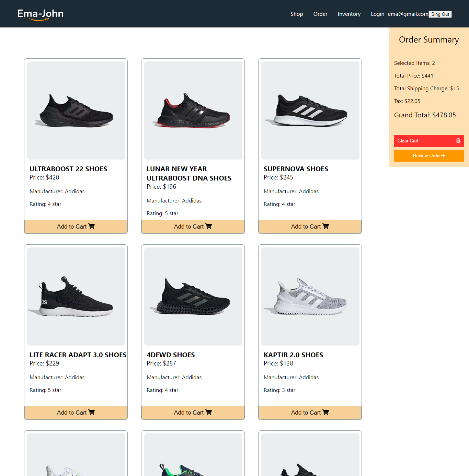Click the Price: $245 text
469x476 pixels.
click(278, 177)
